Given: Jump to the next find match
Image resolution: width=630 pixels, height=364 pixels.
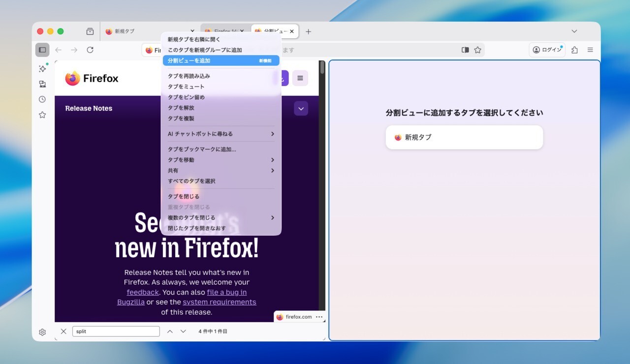Looking at the screenshot, I should pos(183,332).
